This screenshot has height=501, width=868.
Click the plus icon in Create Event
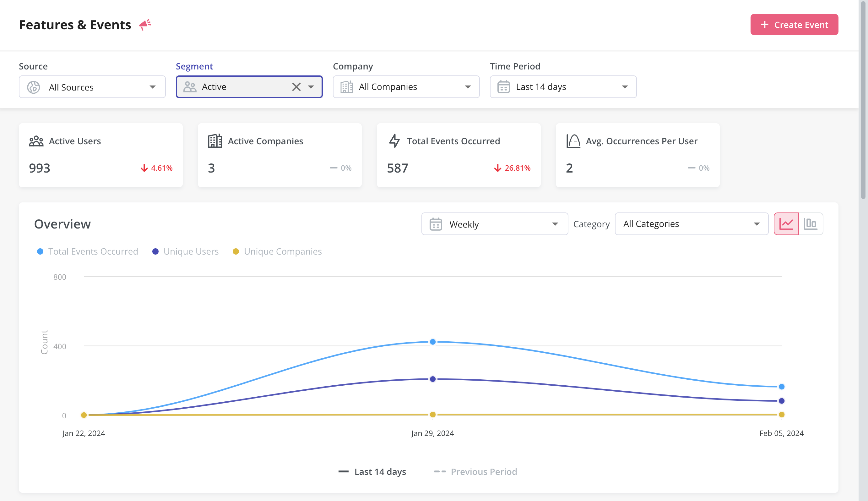click(x=765, y=25)
